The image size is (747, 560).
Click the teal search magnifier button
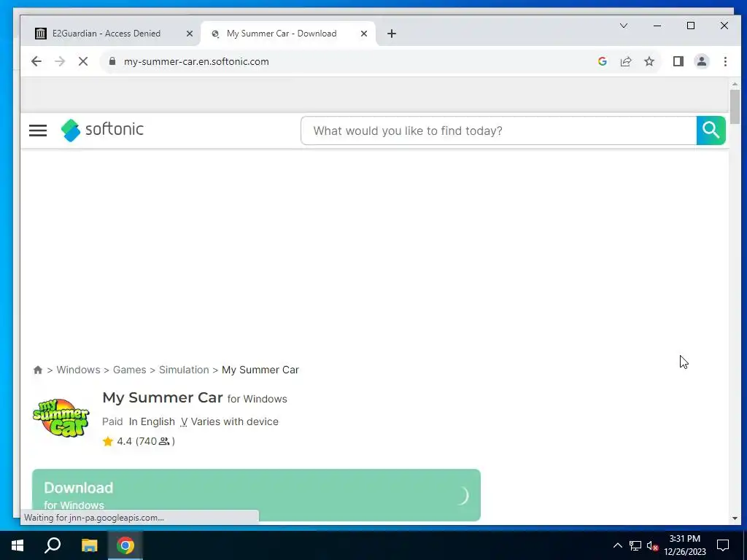click(711, 131)
